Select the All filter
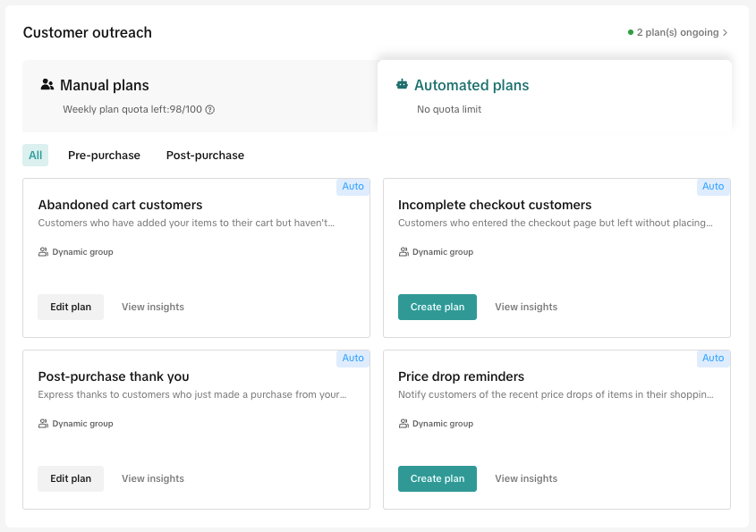 click(36, 156)
